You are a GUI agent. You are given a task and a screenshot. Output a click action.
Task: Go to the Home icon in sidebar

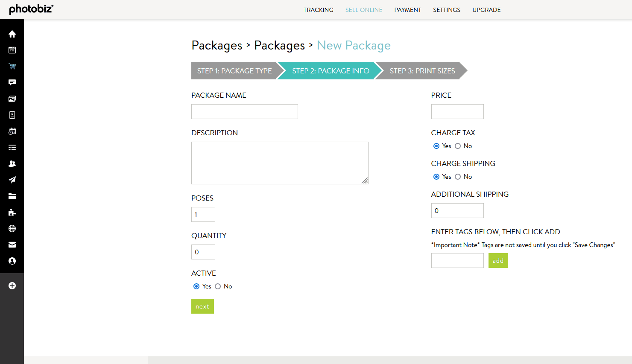pos(12,34)
